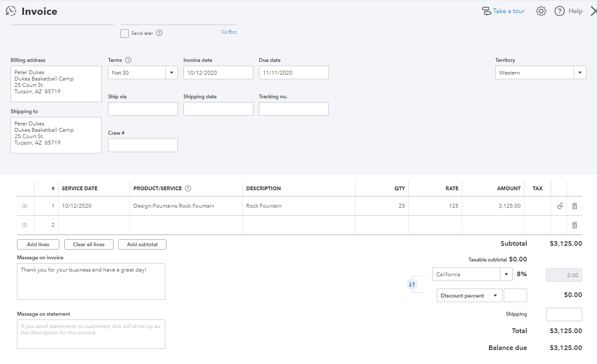Expand the Net 30 terms dropdown
The height and width of the screenshot is (364, 597).
tap(171, 72)
